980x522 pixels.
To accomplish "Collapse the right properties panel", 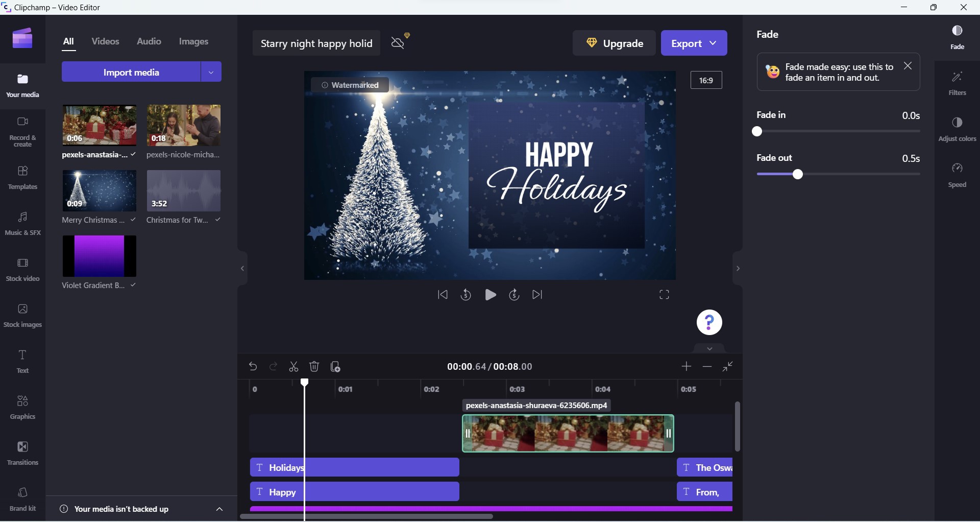I will (738, 268).
